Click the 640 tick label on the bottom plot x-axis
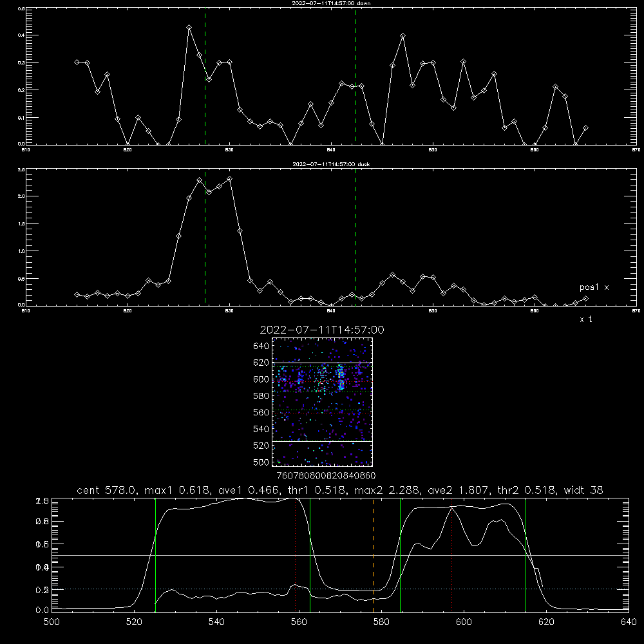 click(629, 622)
